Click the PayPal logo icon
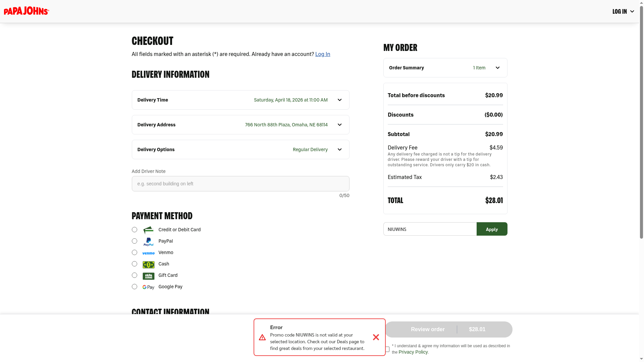Screen dimensions: 644x362 tap(148, 241)
